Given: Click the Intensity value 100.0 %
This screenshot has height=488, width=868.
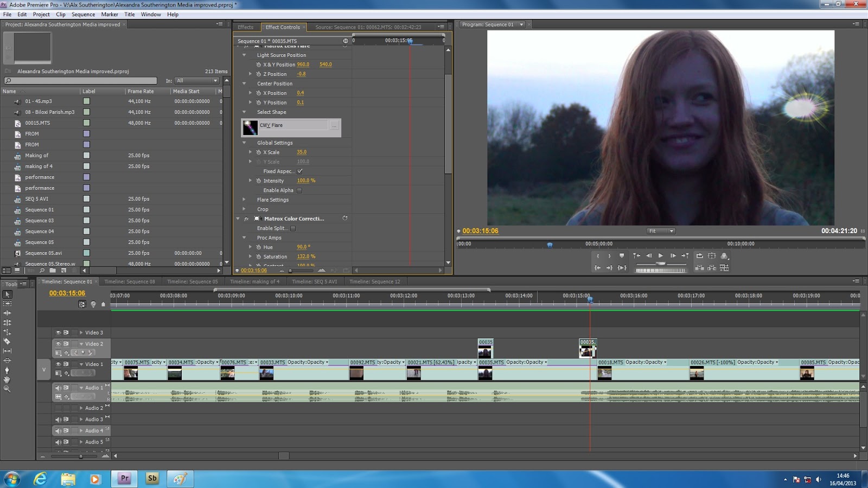Looking at the screenshot, I should click(306, 181).
